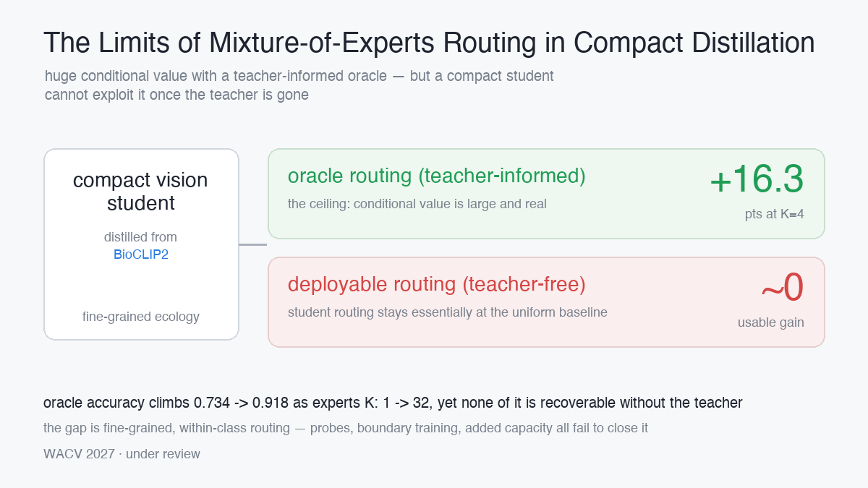Select the 'usable gain' label
The width and height of the screenshot is (868, 488).
pyautogui.click(x=771, y=322)
